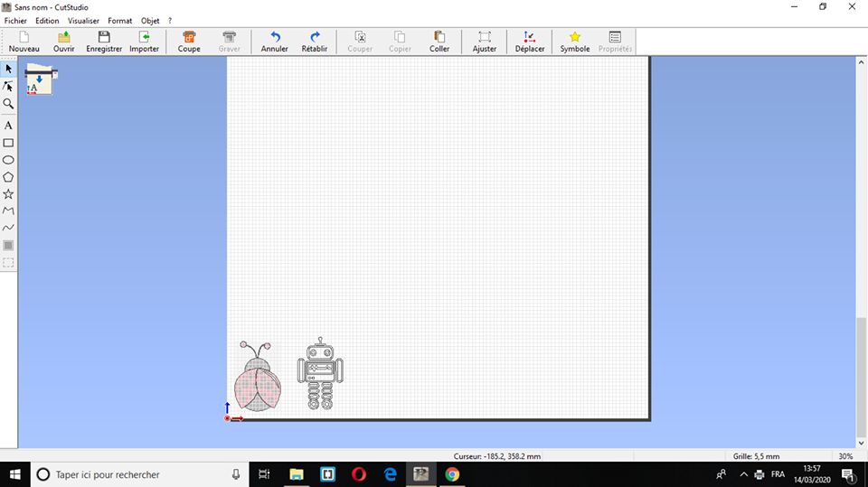The width and height of the screenshot is (868, 487).
Task: Open the Windows Start menu
Action: point(15,474)
